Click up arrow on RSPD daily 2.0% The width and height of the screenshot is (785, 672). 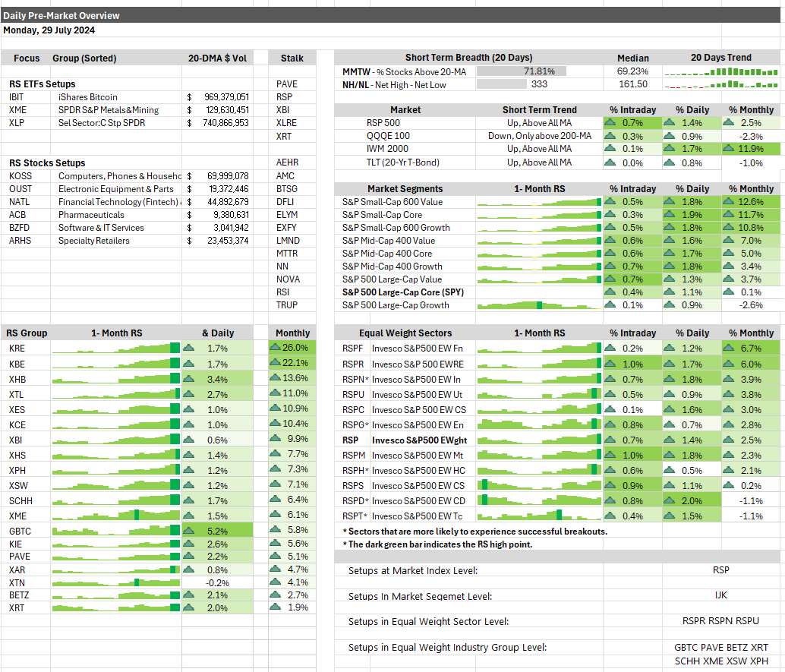670,500
